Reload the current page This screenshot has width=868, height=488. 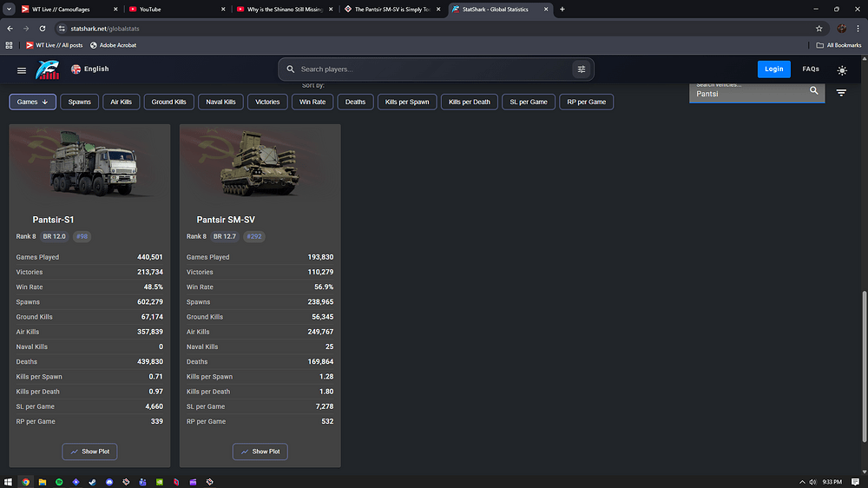point(42,29)
